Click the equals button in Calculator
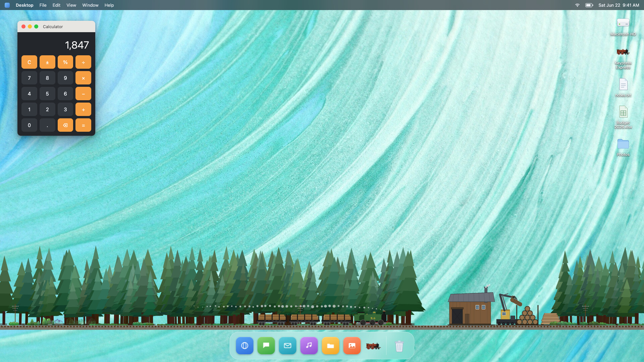 (83, 125)
